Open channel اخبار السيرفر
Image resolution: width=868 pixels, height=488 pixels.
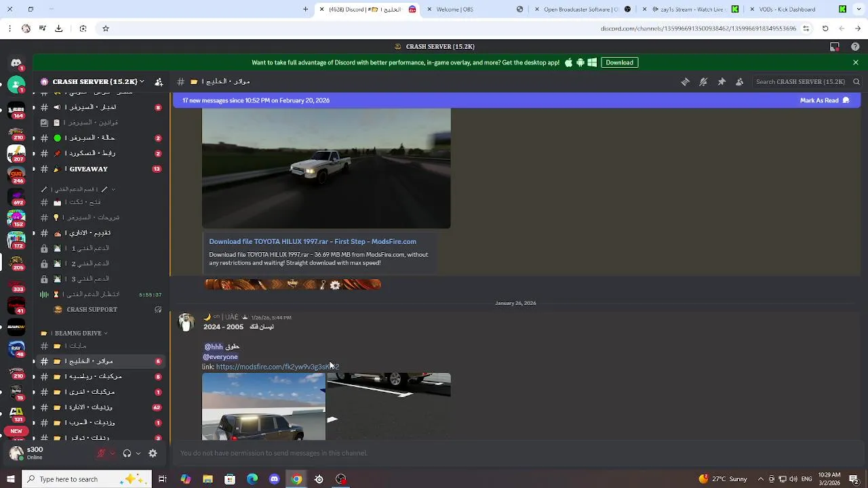click(x=100, y=107)
